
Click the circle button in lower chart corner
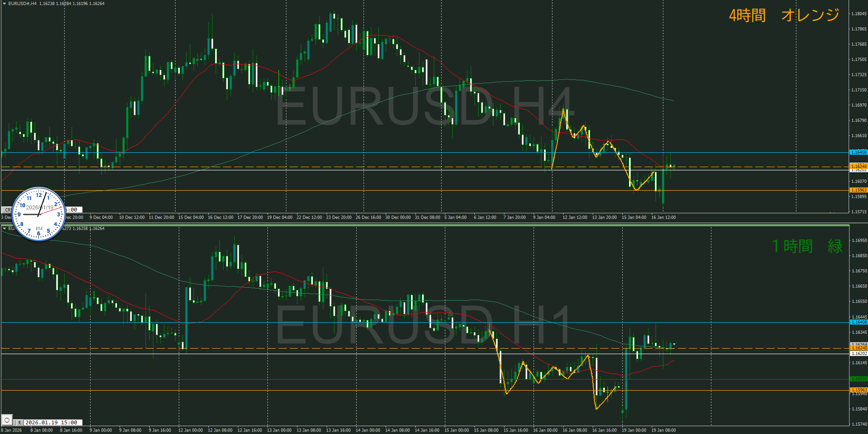pyautogui.click(x=7, y=420)
